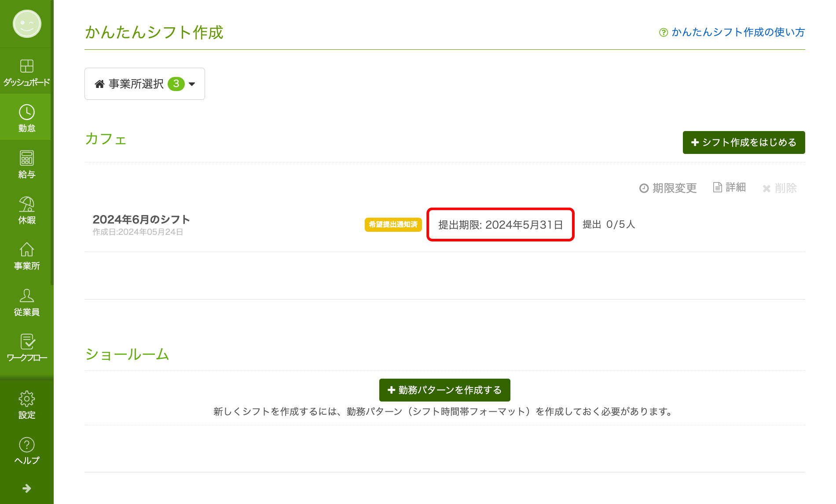The image size is (836, 504).
Task: Select the 従業員 person icon
Action: tap(27, 296)
